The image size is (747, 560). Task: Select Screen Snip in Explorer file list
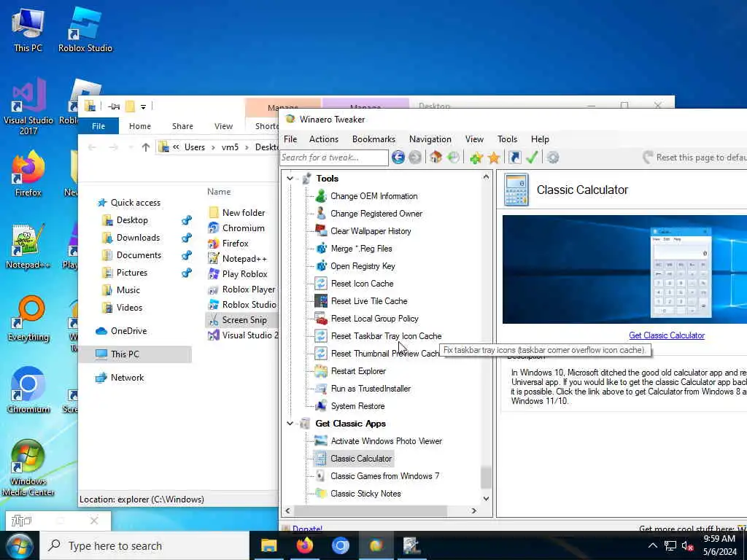(244, 320)
